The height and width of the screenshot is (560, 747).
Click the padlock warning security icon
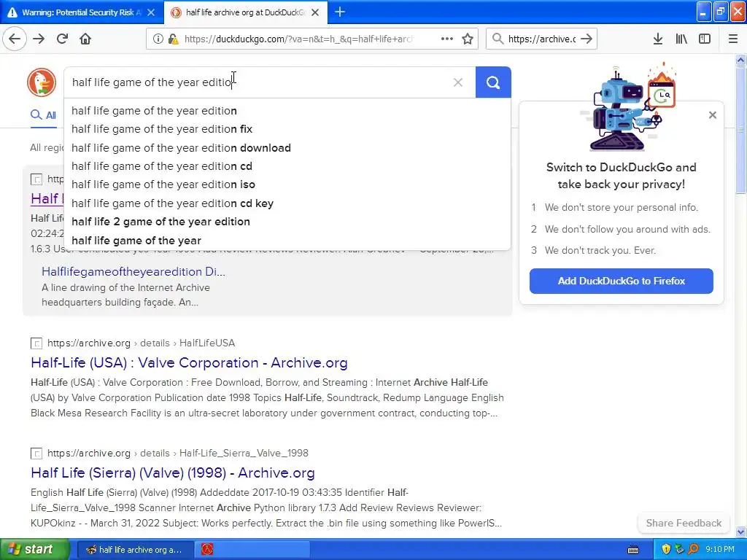[x=173, y=39]
